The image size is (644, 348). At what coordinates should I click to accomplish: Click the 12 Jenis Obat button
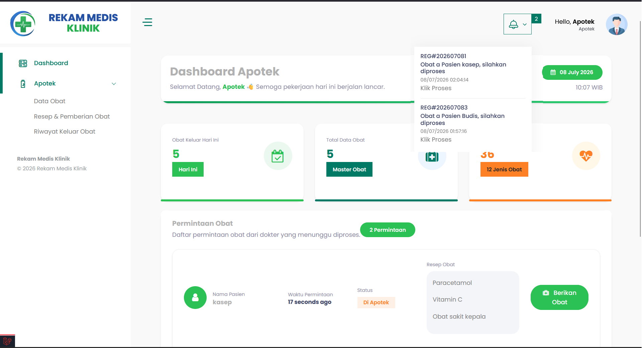coord(504,169)
